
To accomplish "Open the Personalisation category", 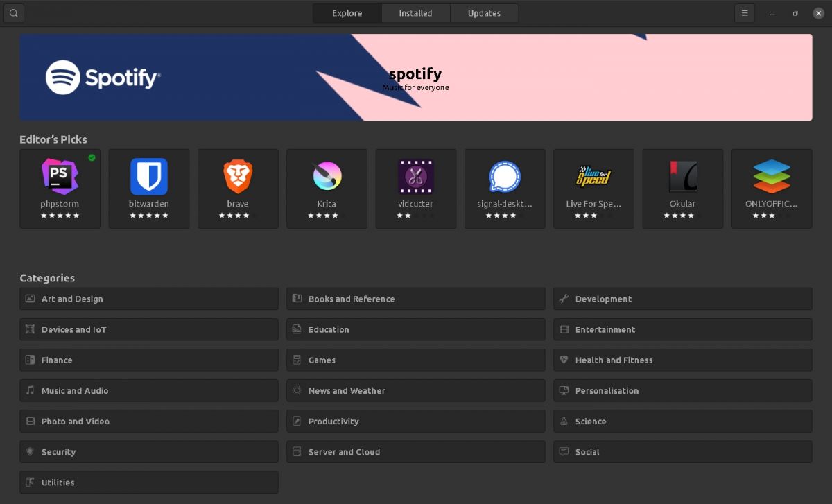I will pyautogui.click(x=683, y=390).
